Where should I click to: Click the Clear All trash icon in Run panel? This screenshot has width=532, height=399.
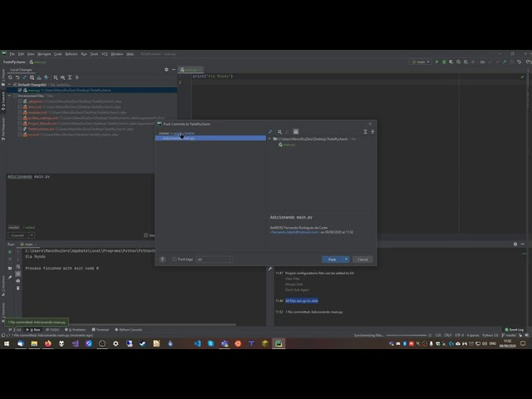[x=18, y=288]
